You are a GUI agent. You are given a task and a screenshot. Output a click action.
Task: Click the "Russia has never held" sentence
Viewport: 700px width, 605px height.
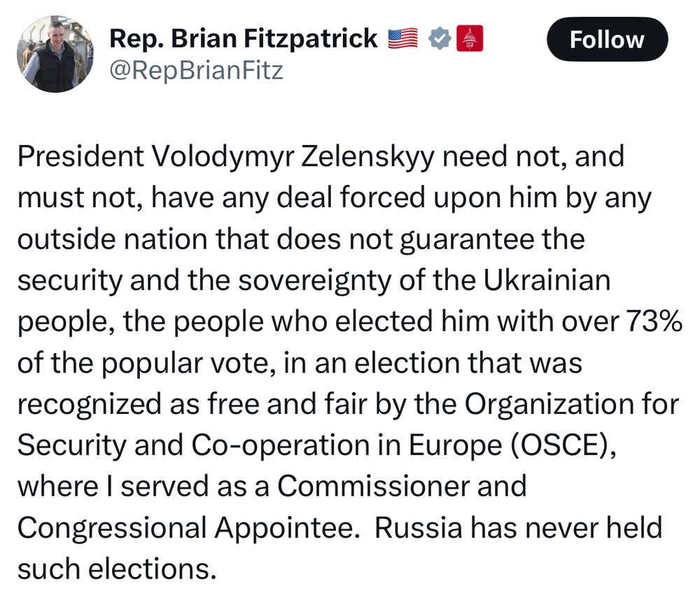(518, 527)
